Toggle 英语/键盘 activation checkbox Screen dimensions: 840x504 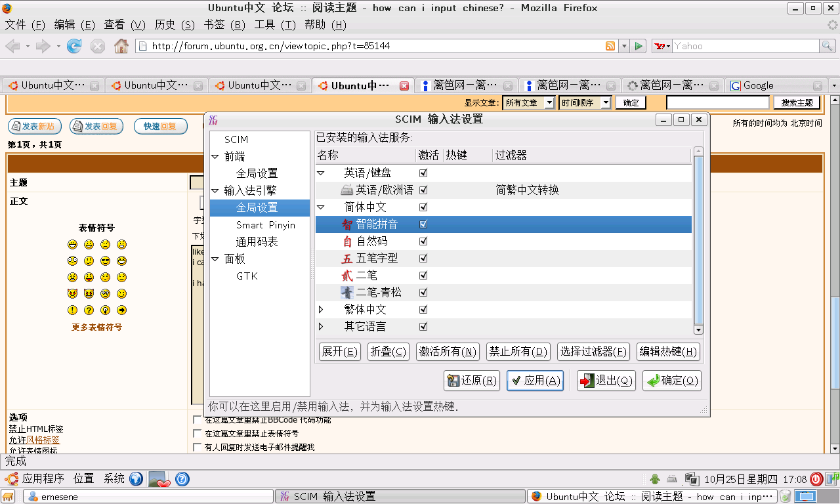(x=423, y=173)
